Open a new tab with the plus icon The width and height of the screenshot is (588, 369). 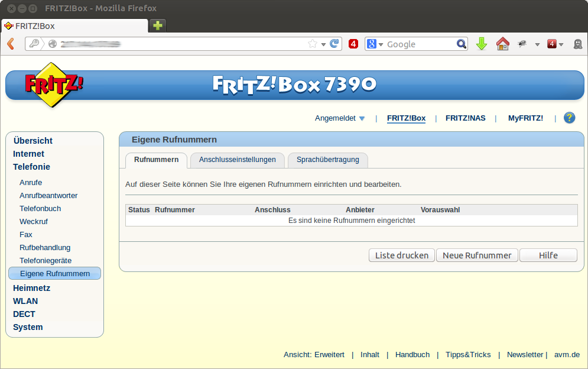tap(157, 25)
